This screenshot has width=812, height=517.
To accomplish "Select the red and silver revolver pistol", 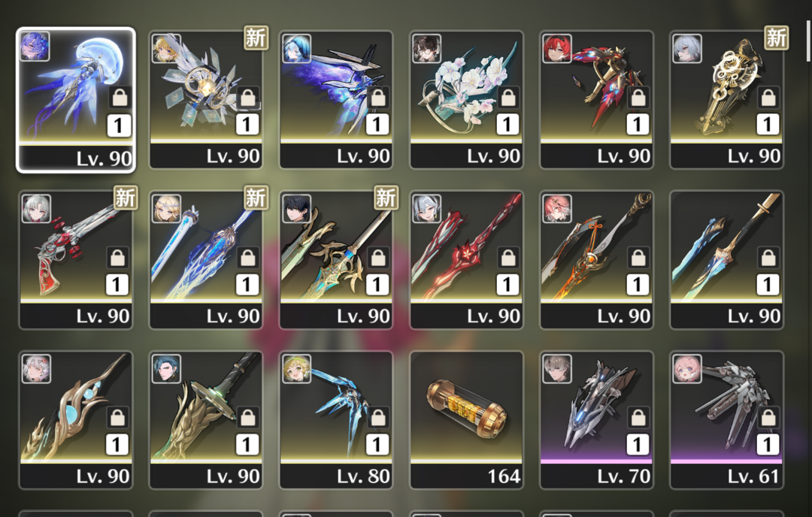I will click(76, 260).
